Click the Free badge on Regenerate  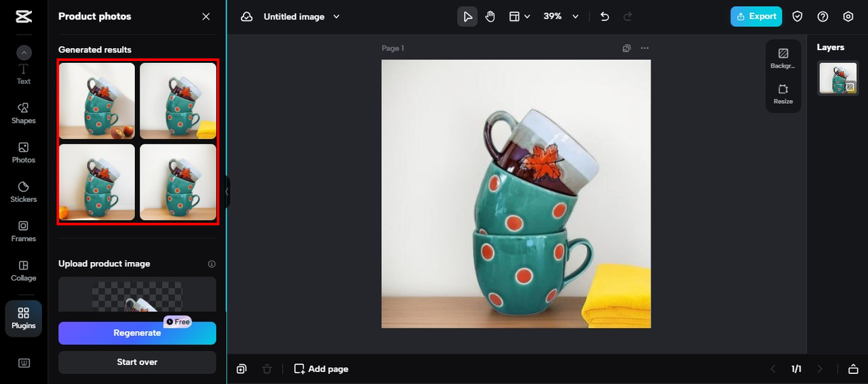(x=178, y=322)
